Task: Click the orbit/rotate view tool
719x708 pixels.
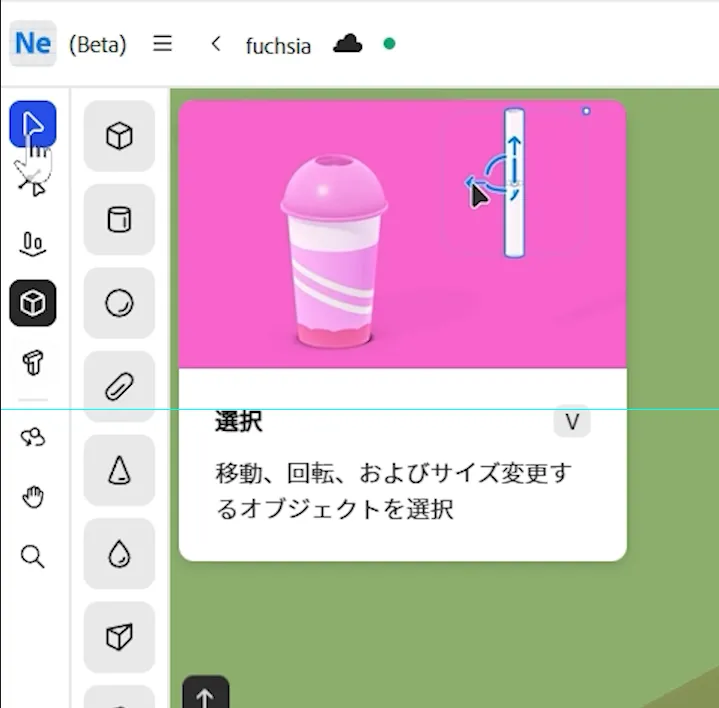Action: [x=33, y=437]
